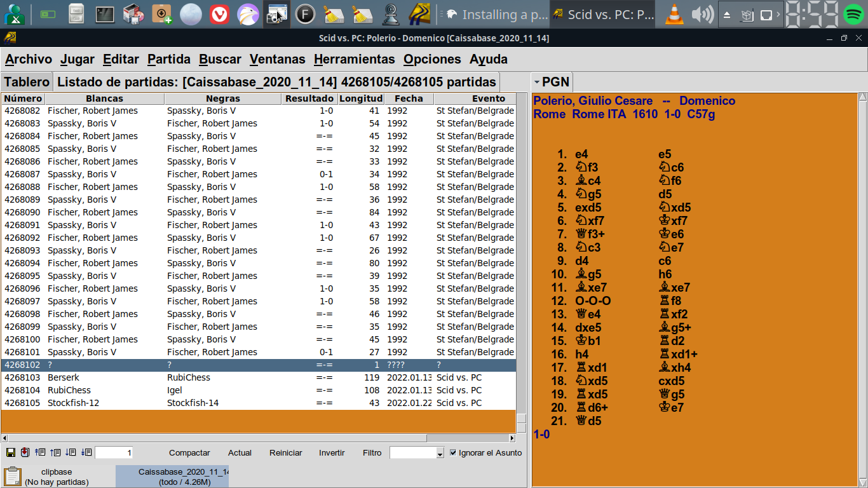Open the file cabinet manager from the taskbar
Image resolution: width=868 pixels, height=488 pixels.
pos(76,14)
